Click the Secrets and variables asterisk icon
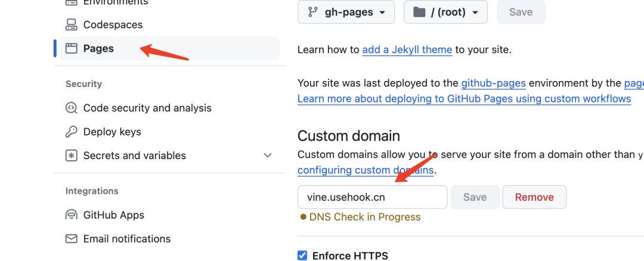Viewport: 644px width, 261px height. tap(71, 156)
